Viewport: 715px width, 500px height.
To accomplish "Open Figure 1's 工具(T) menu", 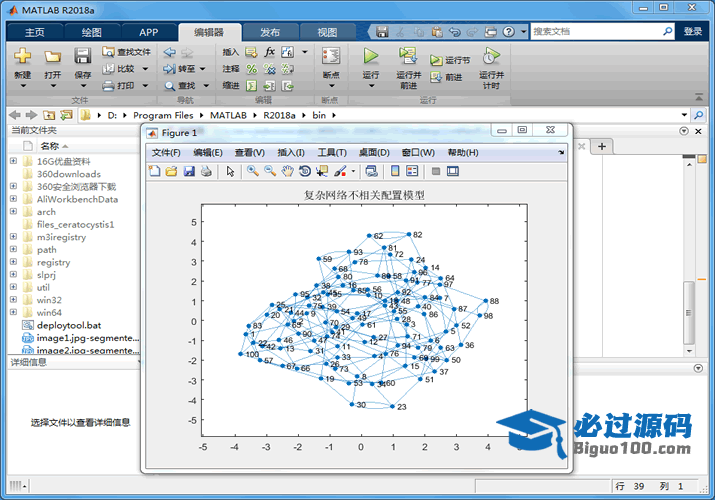I will pyautogui.click(x=332, y=153).
